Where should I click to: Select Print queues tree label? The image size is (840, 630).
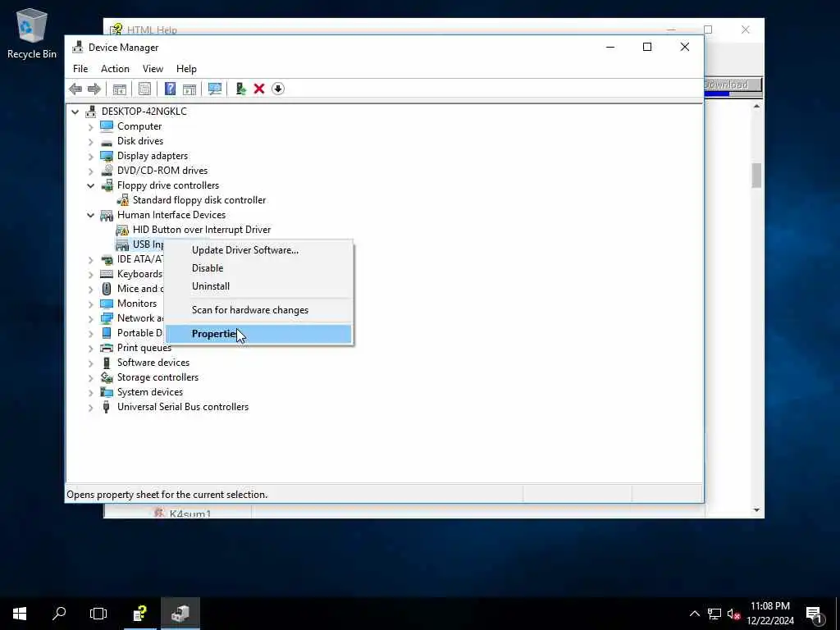144,348
